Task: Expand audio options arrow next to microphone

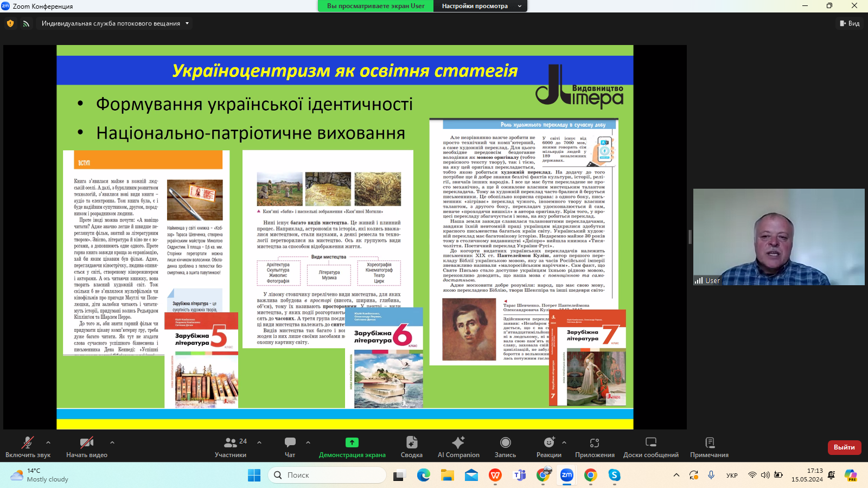Action: pos(48,442)
